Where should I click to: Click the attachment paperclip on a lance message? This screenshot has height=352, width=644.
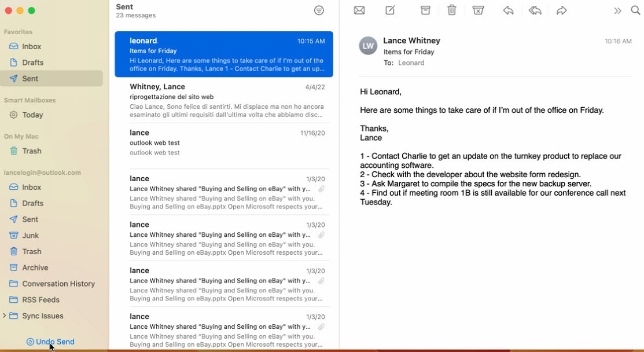click(x=322, y=189)
